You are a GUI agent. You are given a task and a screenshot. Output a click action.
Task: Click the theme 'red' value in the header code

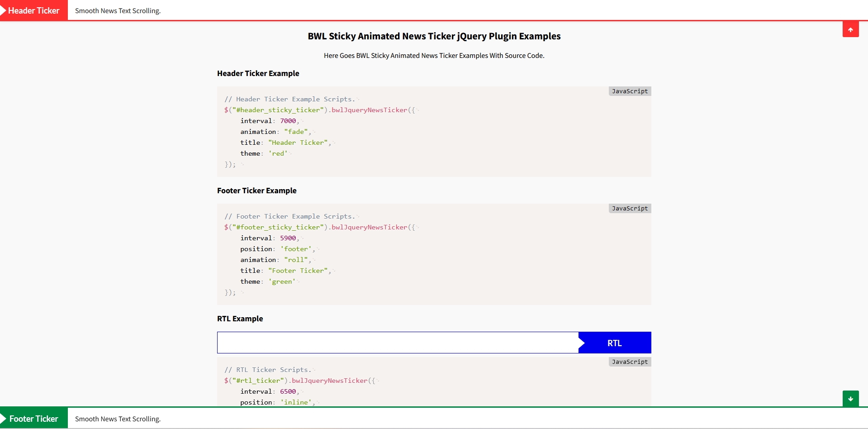[x=278, y=153]
